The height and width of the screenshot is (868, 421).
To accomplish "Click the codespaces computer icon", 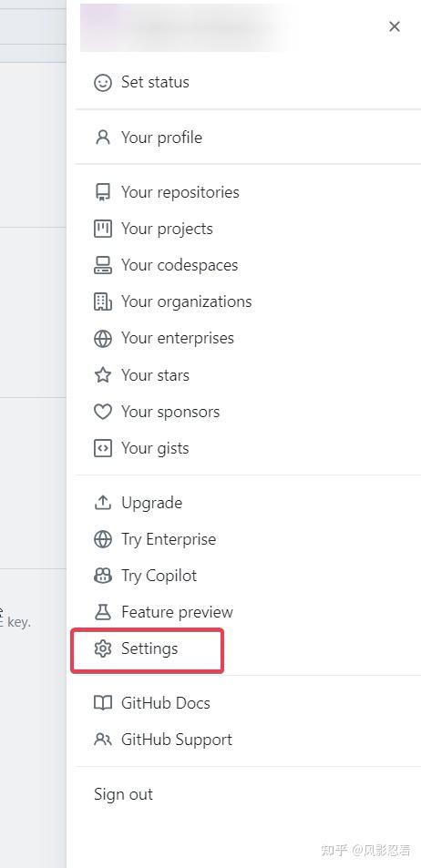I will pos(102,265).
